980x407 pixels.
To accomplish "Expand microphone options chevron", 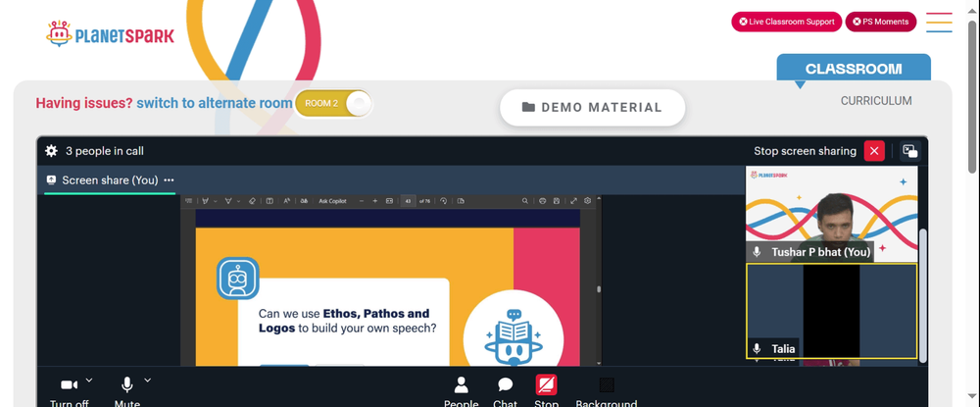I will pyautogui.click(x=148, y=380).
